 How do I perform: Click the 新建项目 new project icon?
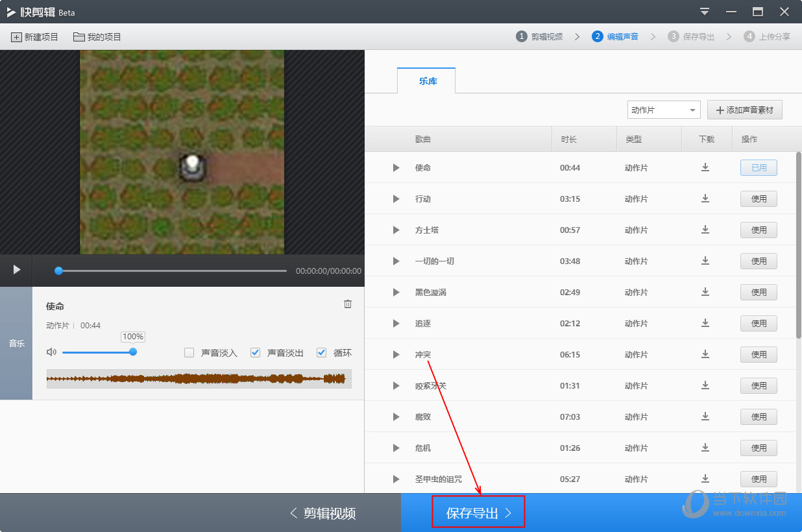16,37
